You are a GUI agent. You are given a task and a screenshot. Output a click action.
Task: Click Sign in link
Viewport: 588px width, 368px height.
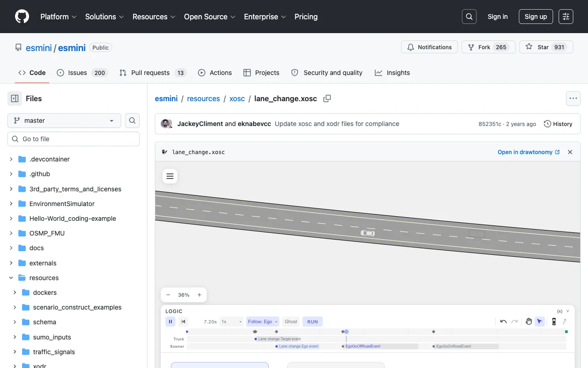pos(498,17)
